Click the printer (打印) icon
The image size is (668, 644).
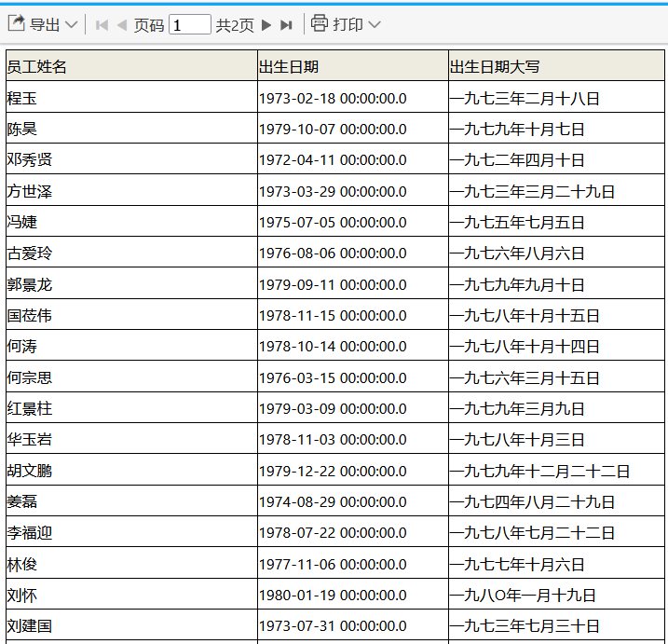pyautogui.click(x=319, y=23)
